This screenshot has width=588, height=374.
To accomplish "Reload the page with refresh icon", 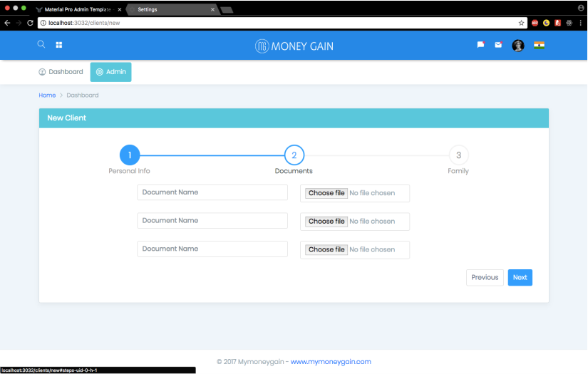I will pyautogui.click(x=30, y=23).
